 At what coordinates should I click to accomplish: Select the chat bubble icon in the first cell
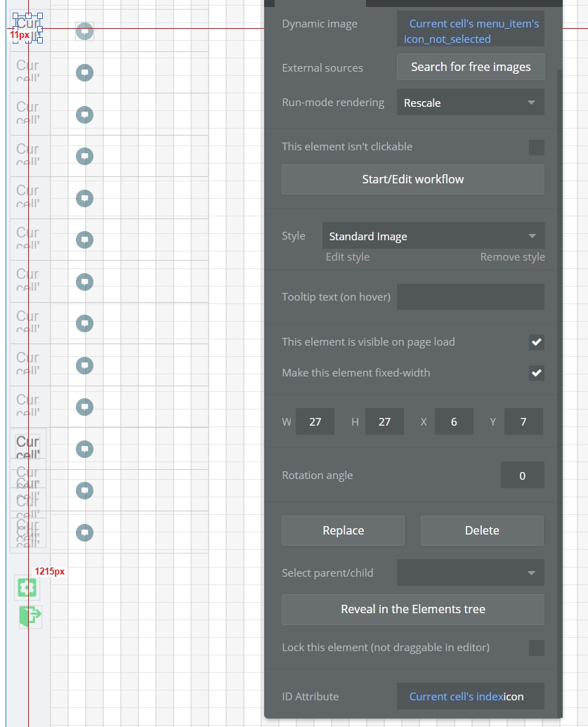click(84, 31)
